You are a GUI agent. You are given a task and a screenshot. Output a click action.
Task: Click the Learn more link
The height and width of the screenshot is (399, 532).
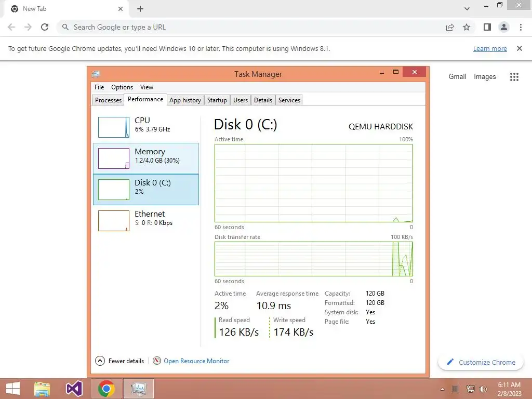(x=490, y=48)
